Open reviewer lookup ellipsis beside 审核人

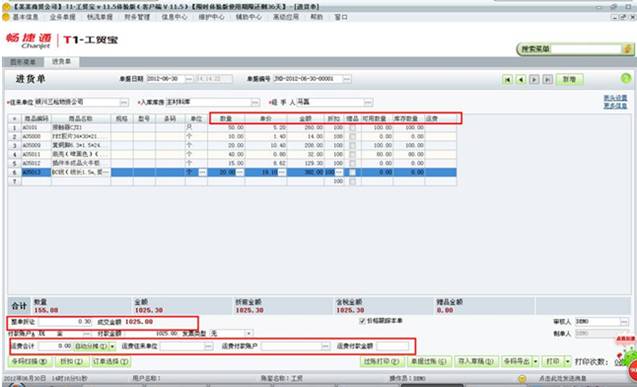(624, 322)
